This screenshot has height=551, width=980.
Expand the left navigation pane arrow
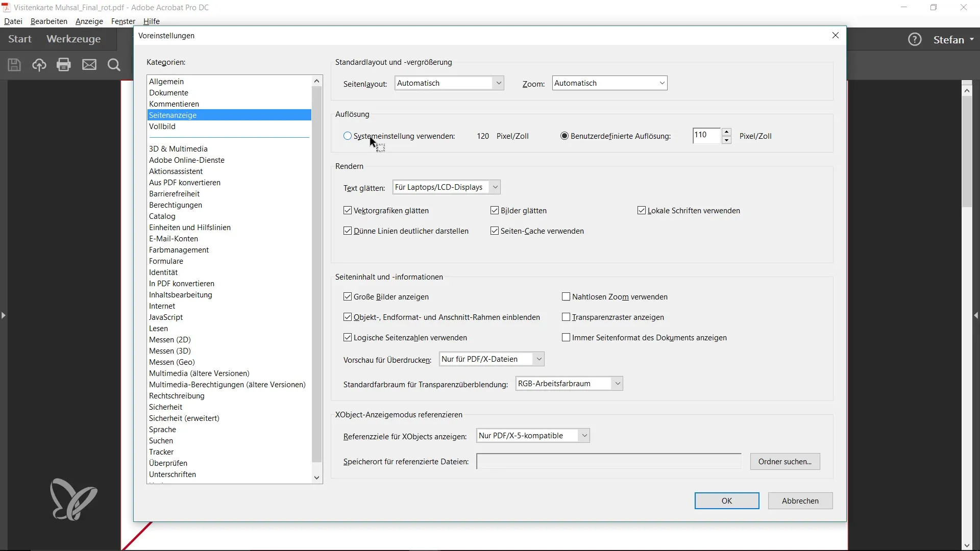(4, 315)
